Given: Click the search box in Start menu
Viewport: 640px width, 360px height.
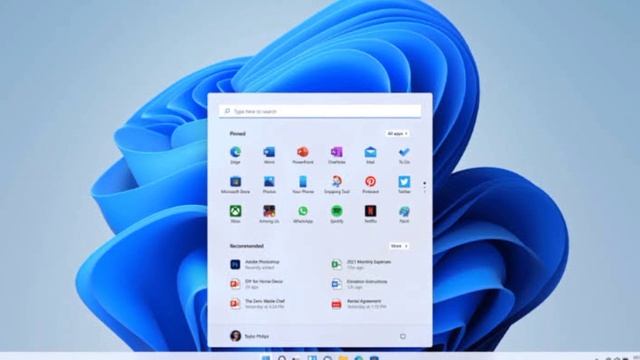Looking at the screenshot, I should pos(320,111).
